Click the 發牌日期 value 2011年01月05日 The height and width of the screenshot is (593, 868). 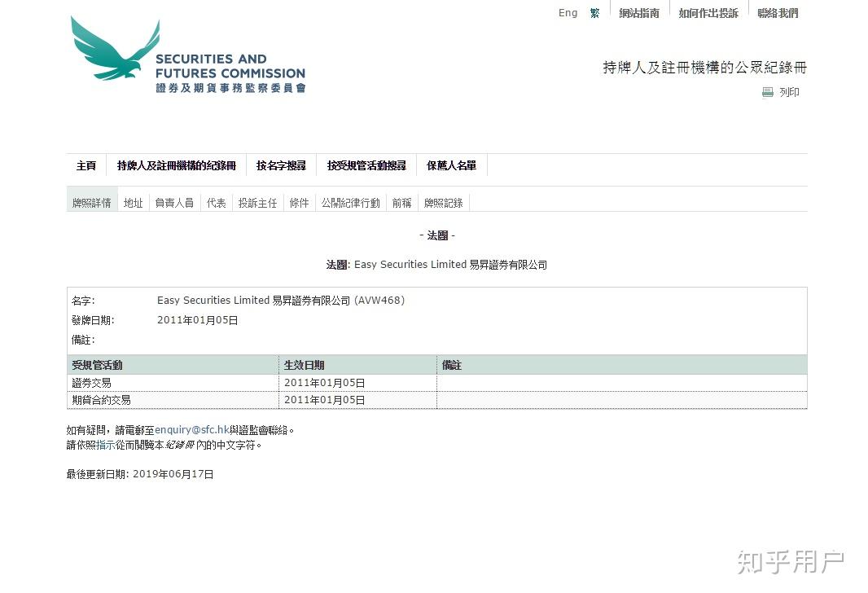click(x=198, y=320)
